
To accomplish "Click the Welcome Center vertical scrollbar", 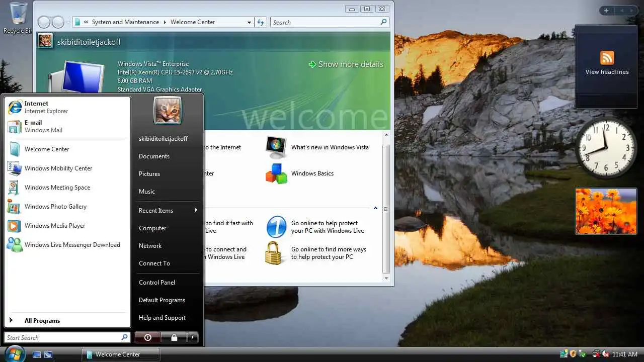I will (386, 207).
